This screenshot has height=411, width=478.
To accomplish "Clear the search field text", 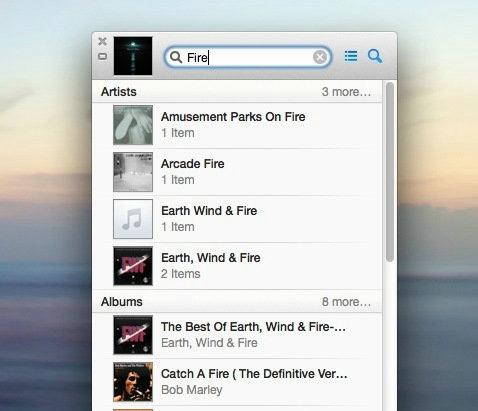I will 320,57.
